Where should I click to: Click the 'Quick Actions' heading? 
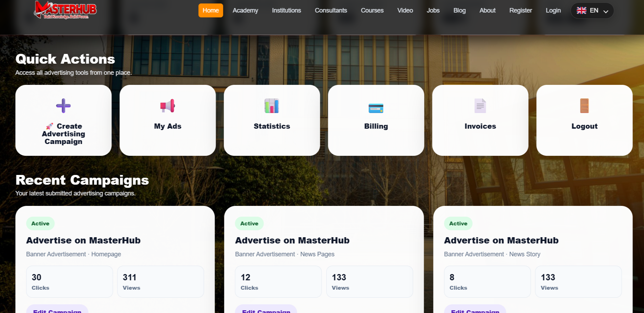[65, 59]
